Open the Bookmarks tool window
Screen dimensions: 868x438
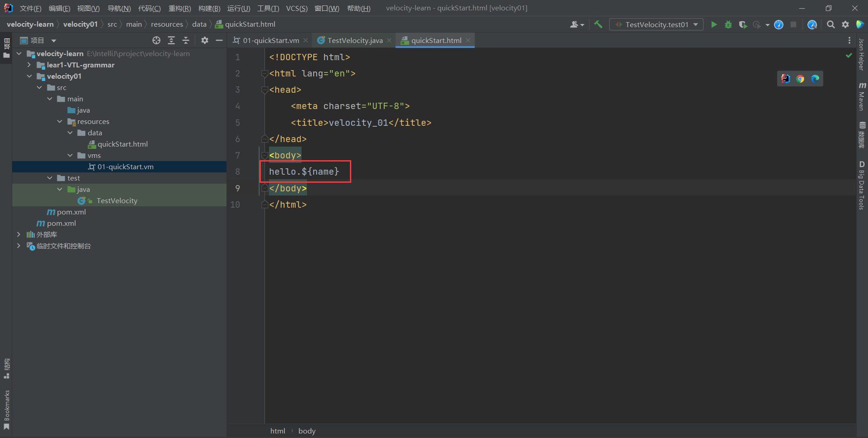coord(6,410)
